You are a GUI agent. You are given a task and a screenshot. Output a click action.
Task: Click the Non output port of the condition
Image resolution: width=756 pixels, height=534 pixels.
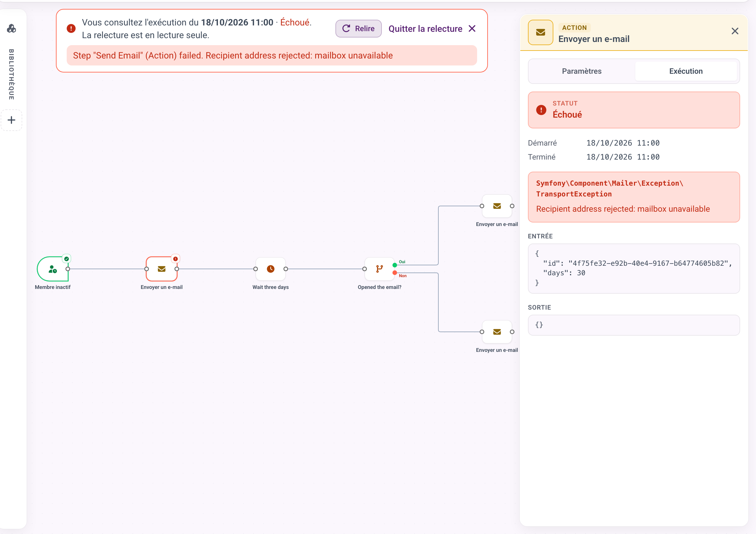[395, 273]
